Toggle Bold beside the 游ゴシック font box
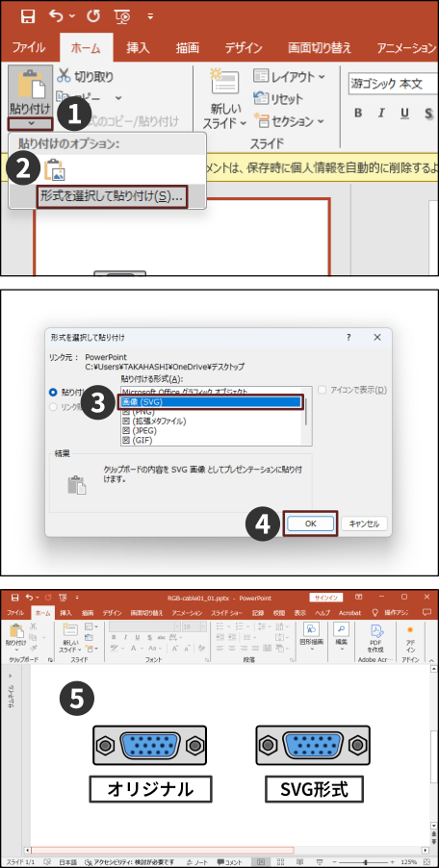The height and width of the screenshot is (868, 439). [358, 113]
